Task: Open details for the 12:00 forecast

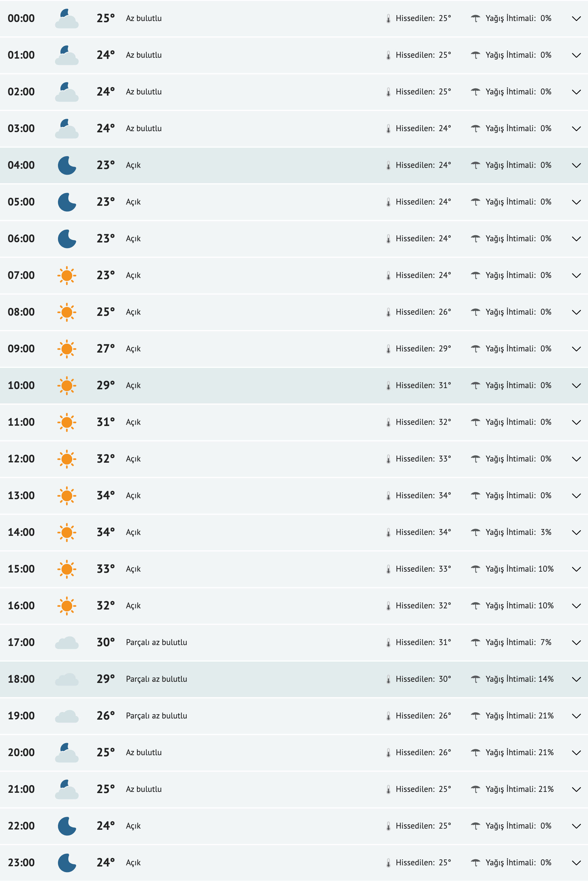Action: pyautogui.click(x=576, y=459)
